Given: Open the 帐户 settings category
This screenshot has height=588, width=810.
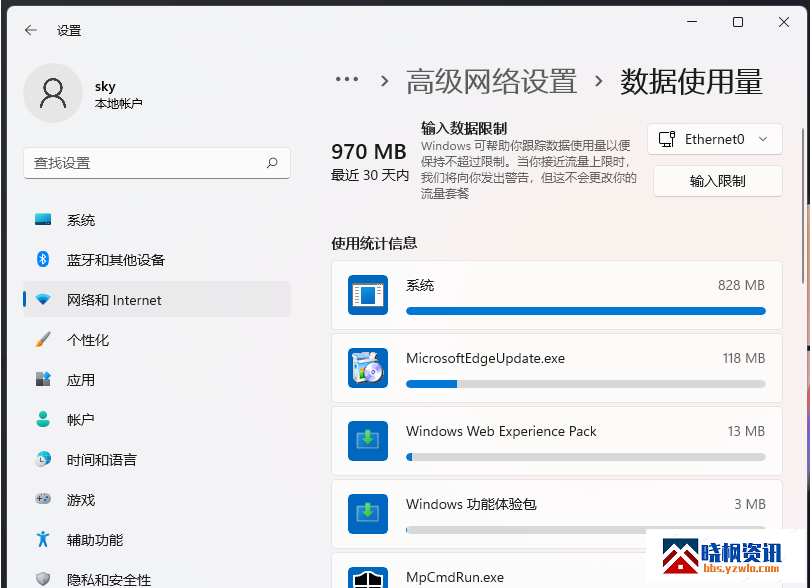Looking at the screenshot, I should 157,420.
